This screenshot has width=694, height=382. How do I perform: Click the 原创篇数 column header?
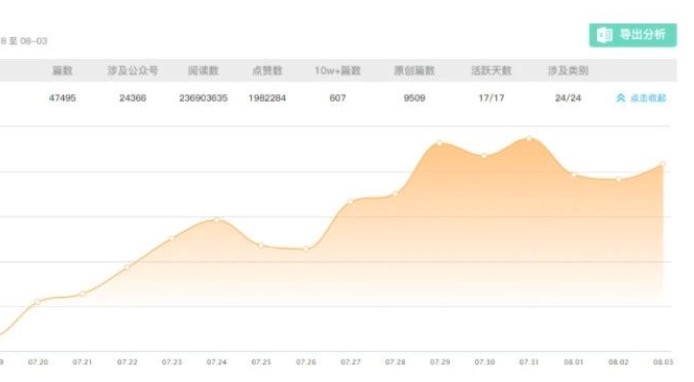414,70
